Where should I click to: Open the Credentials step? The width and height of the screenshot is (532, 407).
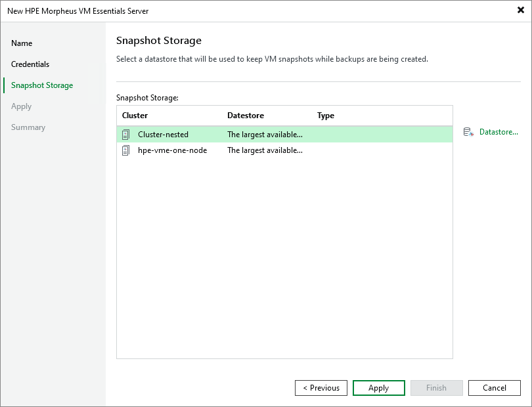pyautogui.click(x=29, y=64)
